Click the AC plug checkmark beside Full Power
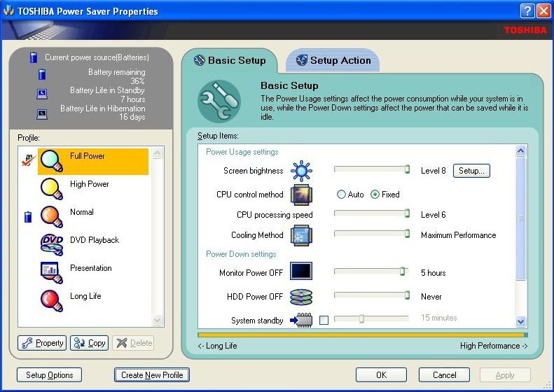The width and height of the screenshot is (554, 392). pos(28,160)
